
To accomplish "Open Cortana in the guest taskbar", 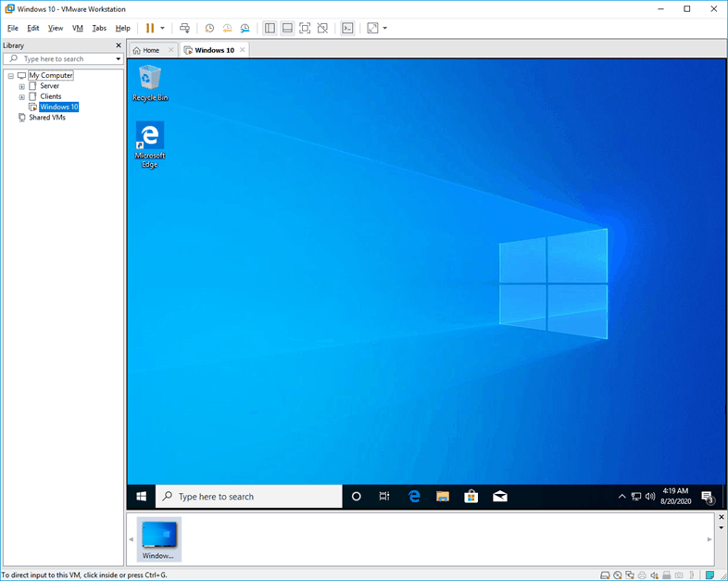I will click(x=356, y=497).
